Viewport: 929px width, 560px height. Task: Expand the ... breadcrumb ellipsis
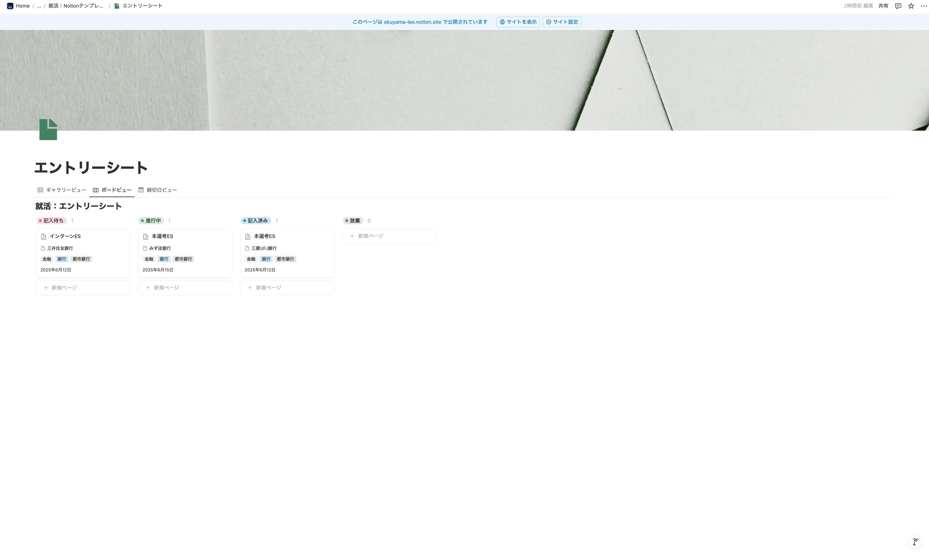tap(39, 6)
